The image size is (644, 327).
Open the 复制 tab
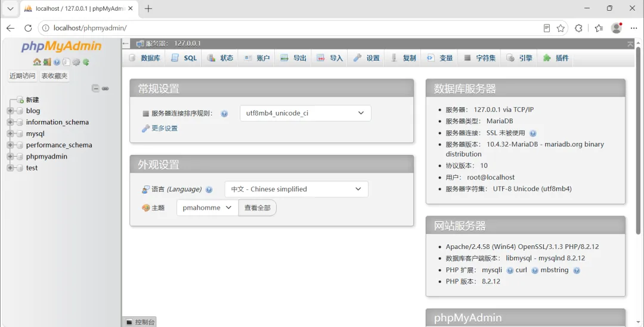(403, 58)
